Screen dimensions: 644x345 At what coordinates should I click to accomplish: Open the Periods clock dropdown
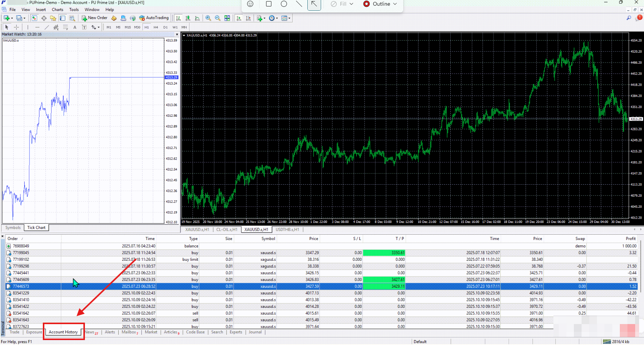click(273, 18)
